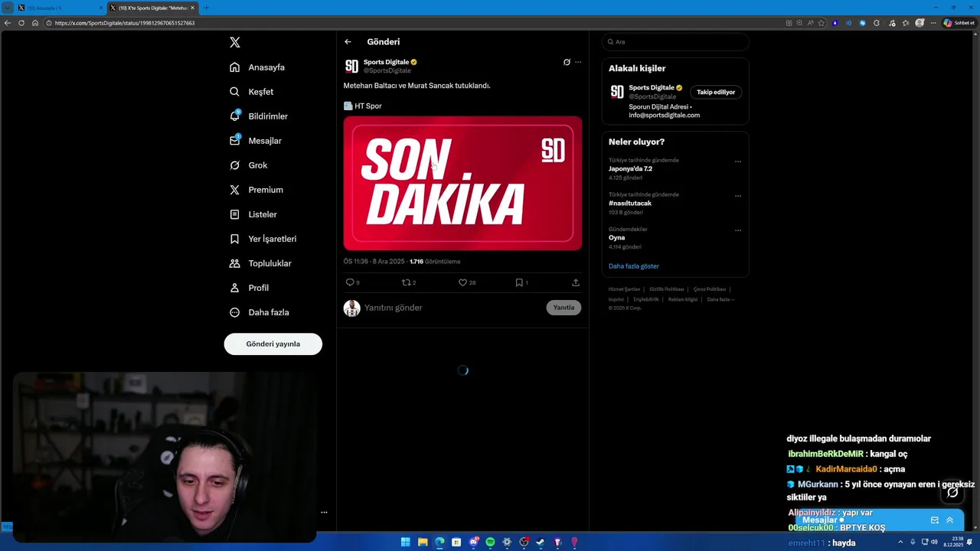Open Premium from the sidebar

[256, 190]
